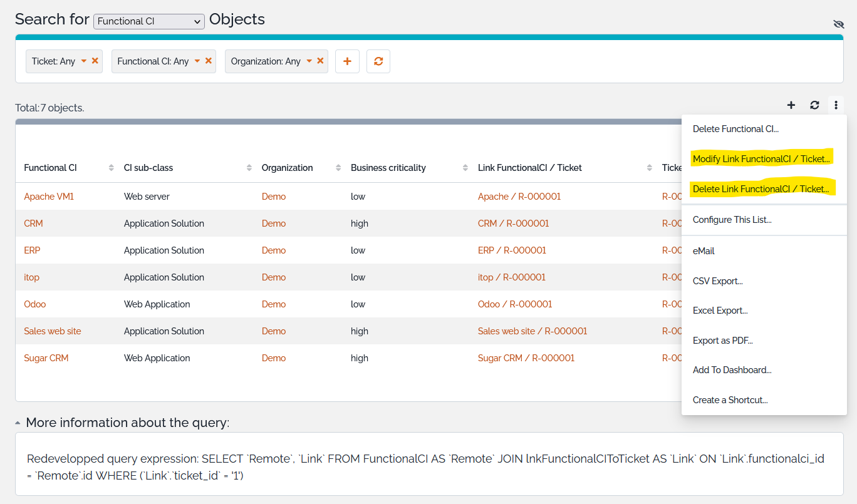
Task: Open the Sales web site CI link
Action: [53, 331]
